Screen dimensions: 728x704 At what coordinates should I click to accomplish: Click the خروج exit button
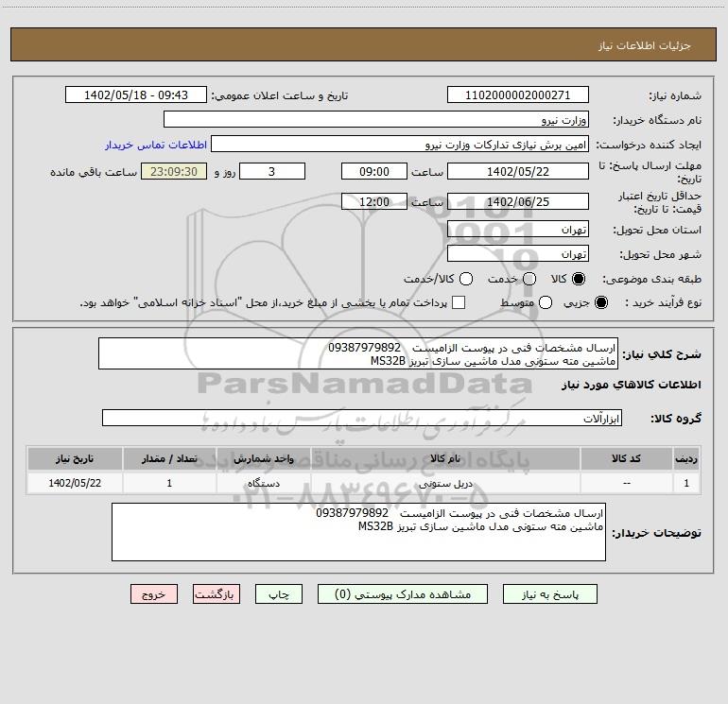click(x=154, y=594)
